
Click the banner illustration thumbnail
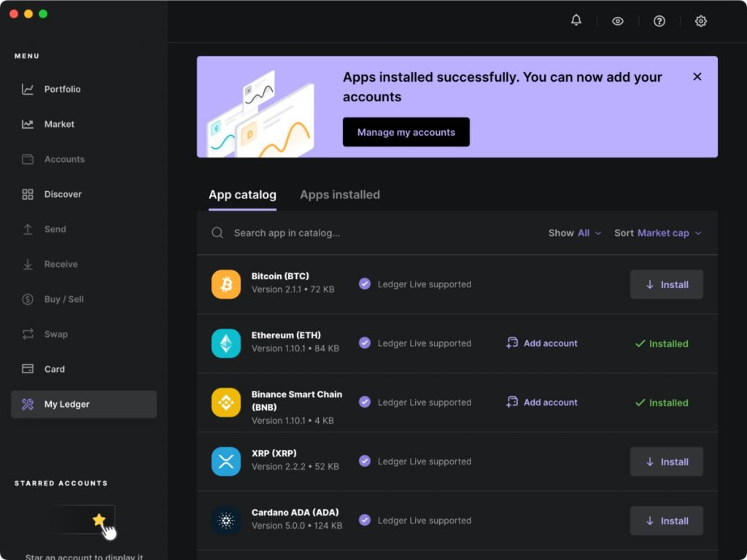pyautogui.click(x=260, y=114)
